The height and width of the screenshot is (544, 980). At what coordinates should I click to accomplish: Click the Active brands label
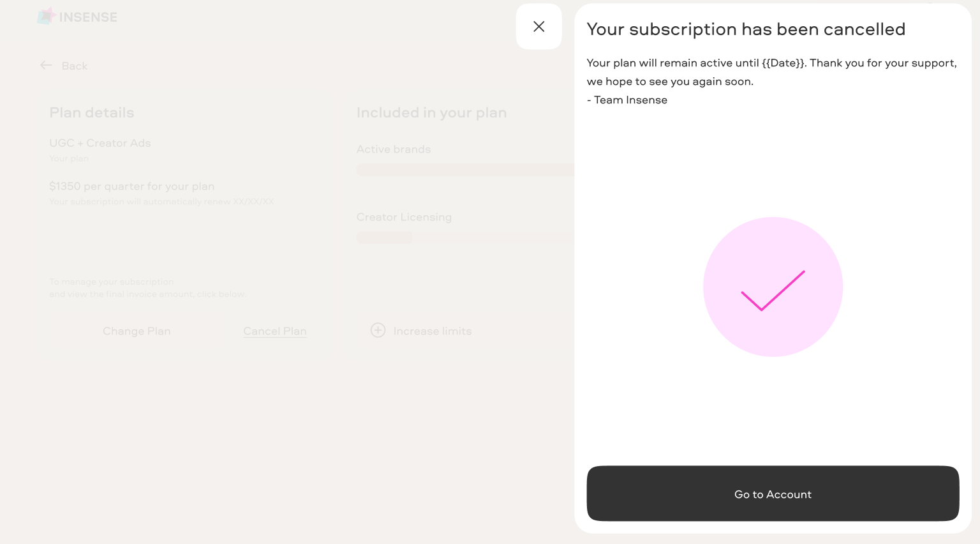394,149
